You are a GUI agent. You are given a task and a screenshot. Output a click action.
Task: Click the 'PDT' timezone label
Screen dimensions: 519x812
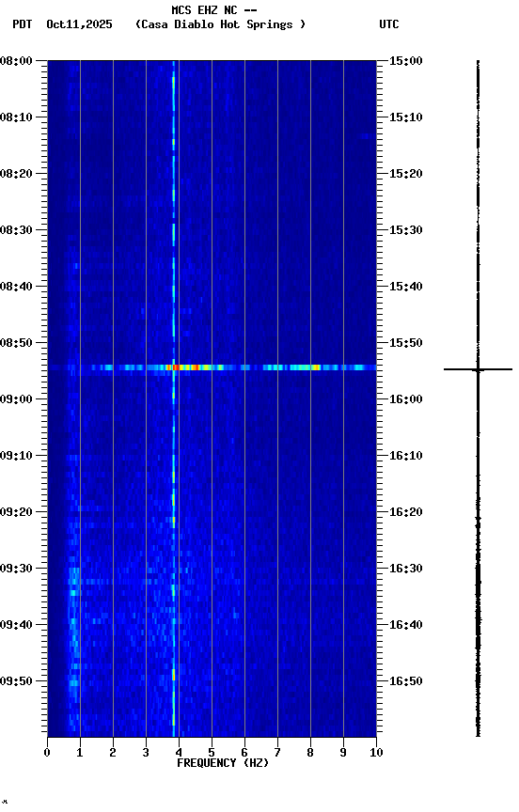[x=23, y=24]
